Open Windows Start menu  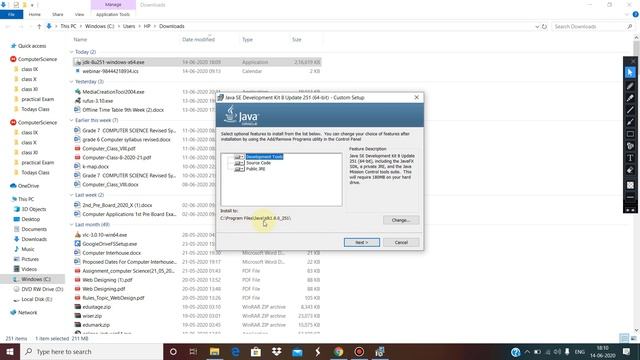pos(10,351)
